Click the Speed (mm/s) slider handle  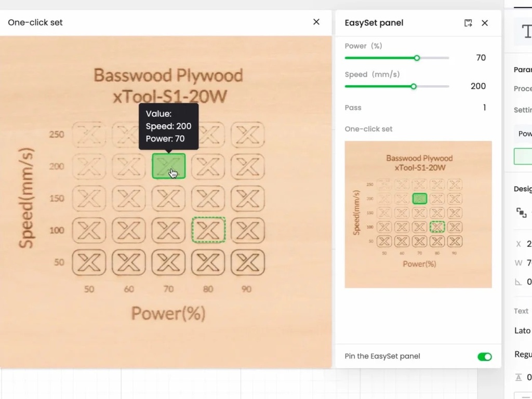[x=414, y=86]
